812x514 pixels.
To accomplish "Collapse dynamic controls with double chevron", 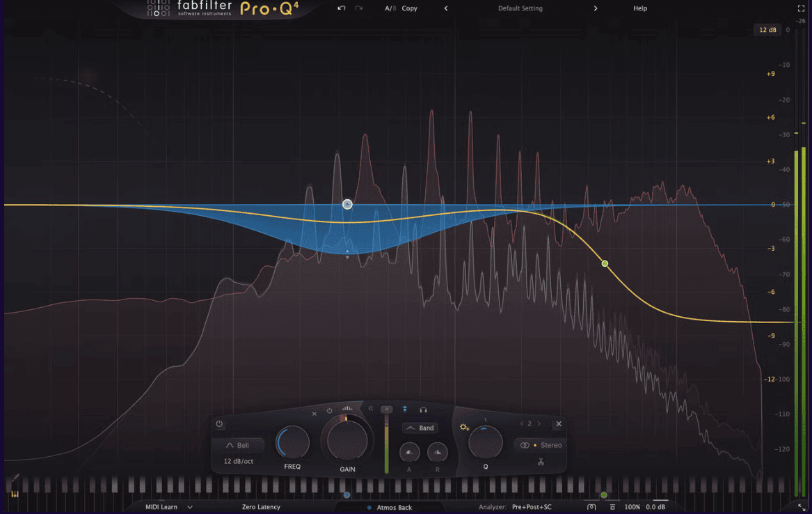I will pyautogui.click(x=371, y=408).
